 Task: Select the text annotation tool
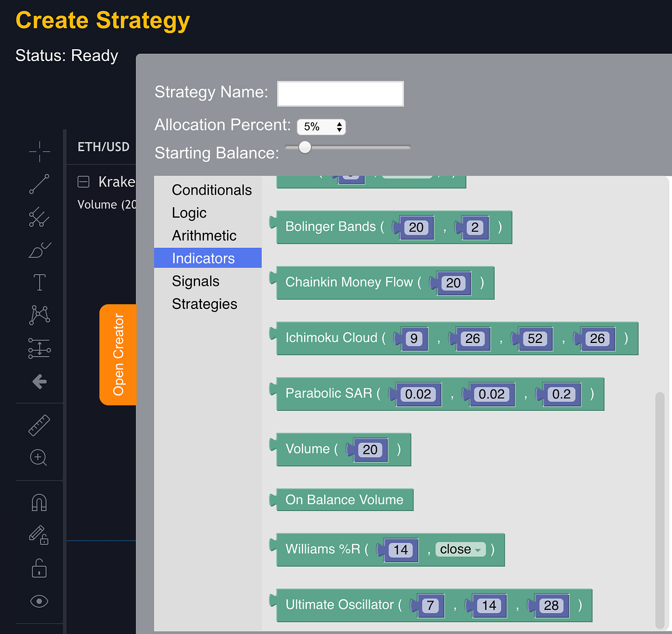[x=39, y=283]
